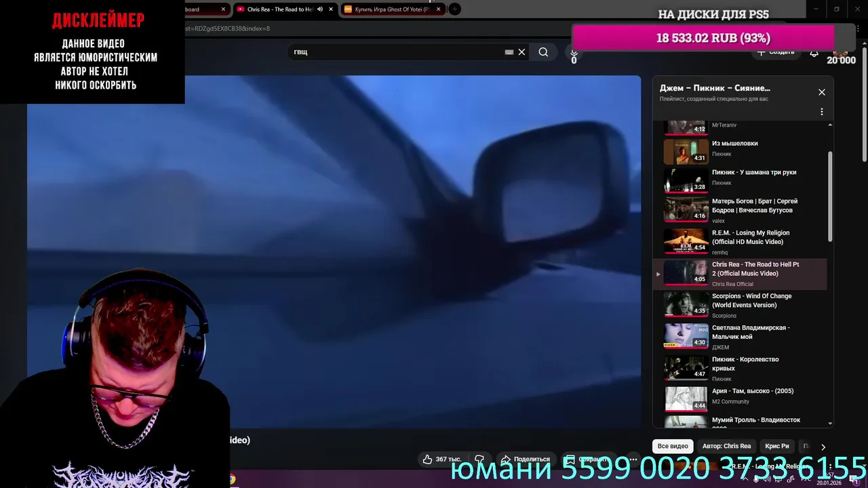Click the Scorpions Wind Of Change thumbnail
868x488 pixels.
[x=686, y=304]
